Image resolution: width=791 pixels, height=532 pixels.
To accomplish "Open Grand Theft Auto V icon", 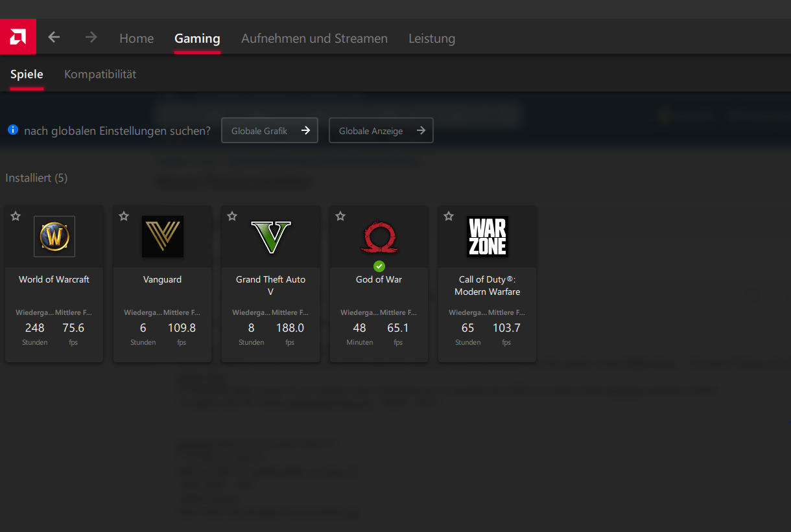I will pyautogui.click(x=271, y=237).
